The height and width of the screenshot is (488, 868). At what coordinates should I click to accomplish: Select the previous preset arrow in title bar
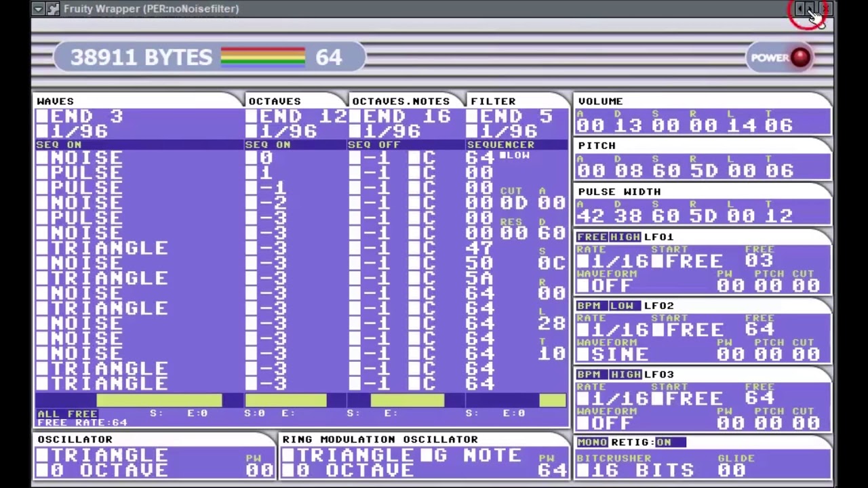[800, 9]
